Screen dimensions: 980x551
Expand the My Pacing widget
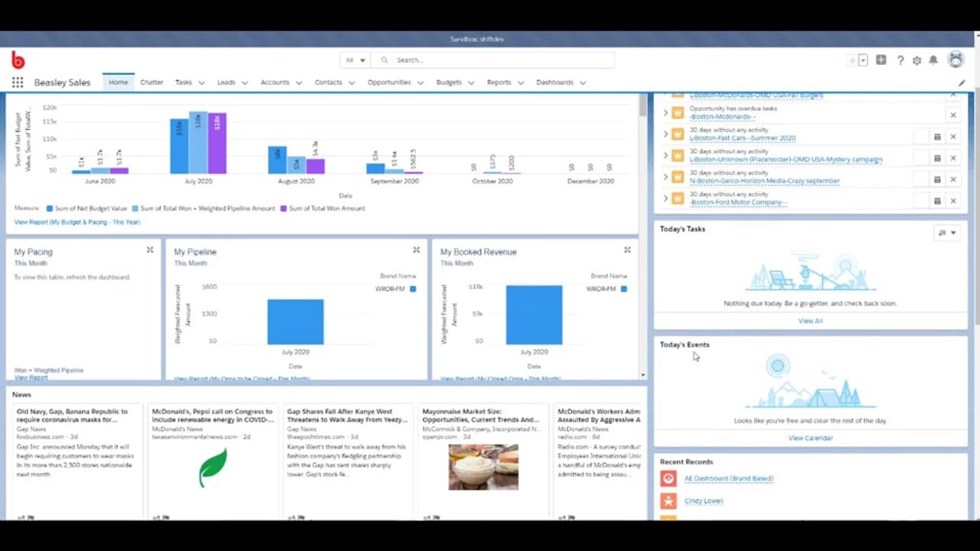click(150, 250)
